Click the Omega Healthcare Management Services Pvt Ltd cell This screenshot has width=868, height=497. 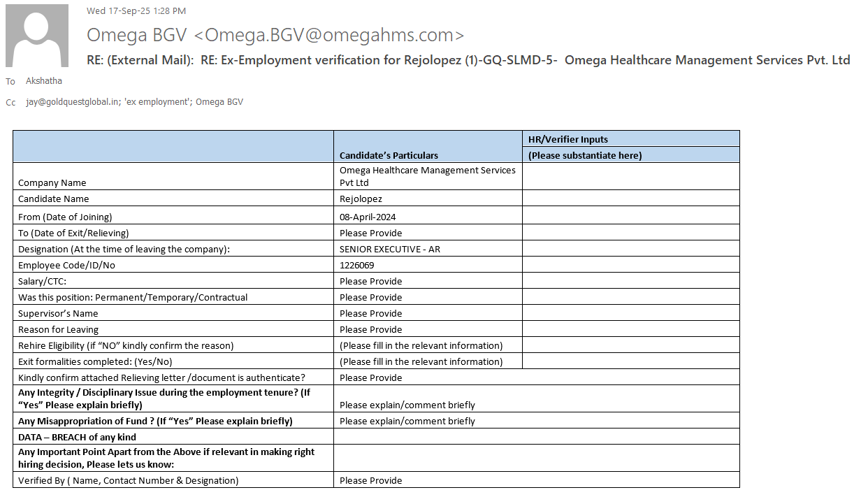428,176
